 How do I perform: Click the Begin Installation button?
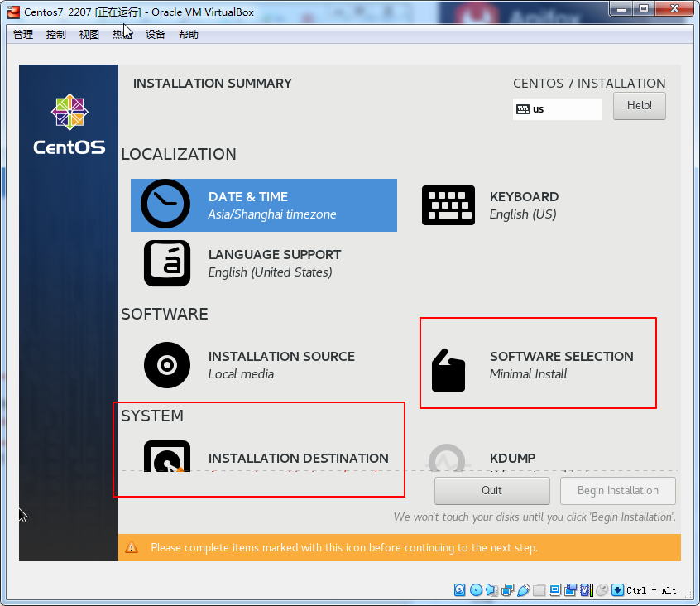[617, 490]
